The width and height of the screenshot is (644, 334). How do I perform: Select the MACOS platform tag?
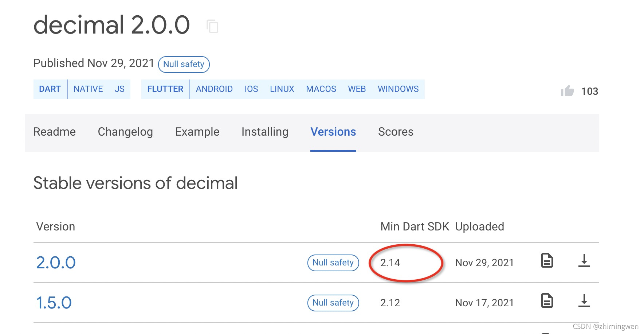(x=321, y=89)
